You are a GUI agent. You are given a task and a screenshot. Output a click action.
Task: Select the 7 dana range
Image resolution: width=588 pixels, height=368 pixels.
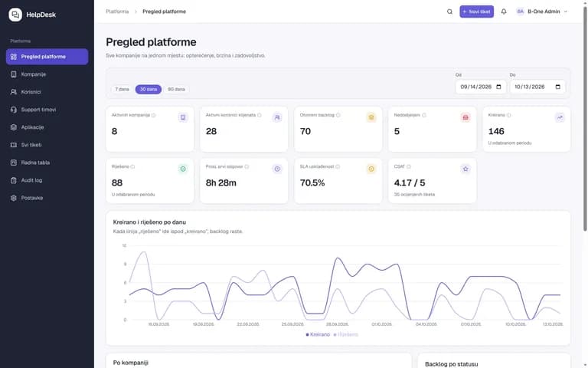point(122,90)
